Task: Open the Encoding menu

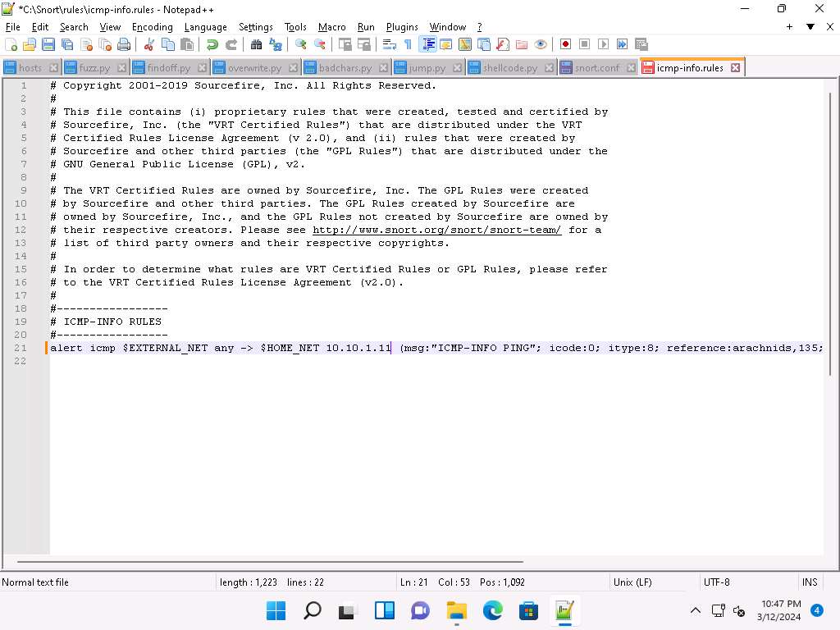Action: click(x=152, y=26)
